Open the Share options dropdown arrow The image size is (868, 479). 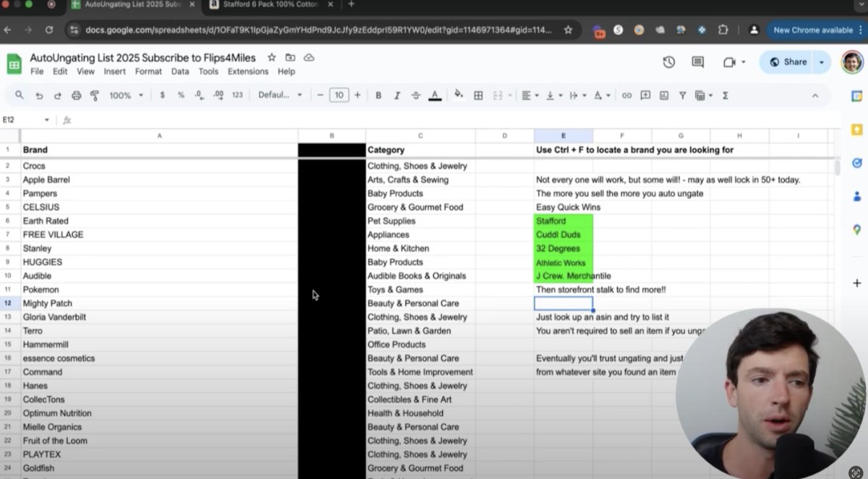point(822,62)
